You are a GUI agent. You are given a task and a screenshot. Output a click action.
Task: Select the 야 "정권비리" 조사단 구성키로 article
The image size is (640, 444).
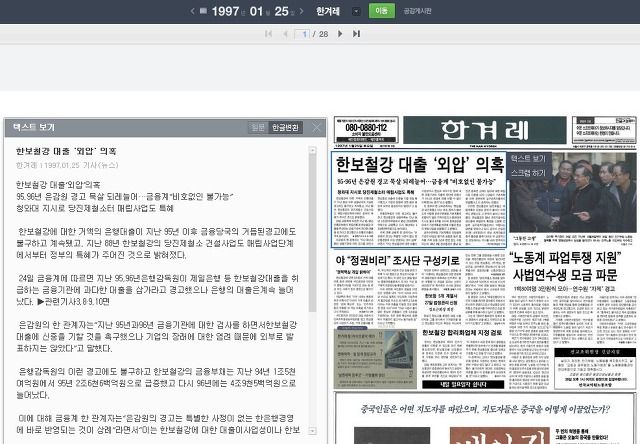(x=397, y=260)
